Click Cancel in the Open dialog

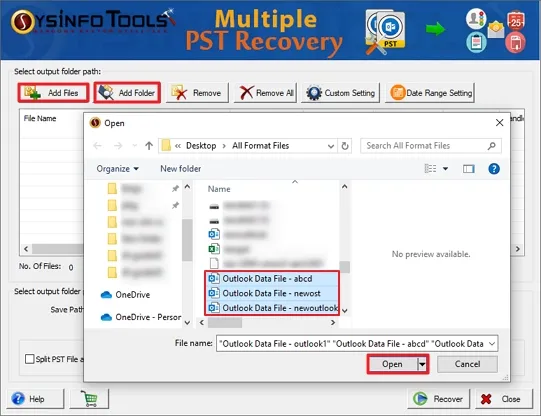467,364
